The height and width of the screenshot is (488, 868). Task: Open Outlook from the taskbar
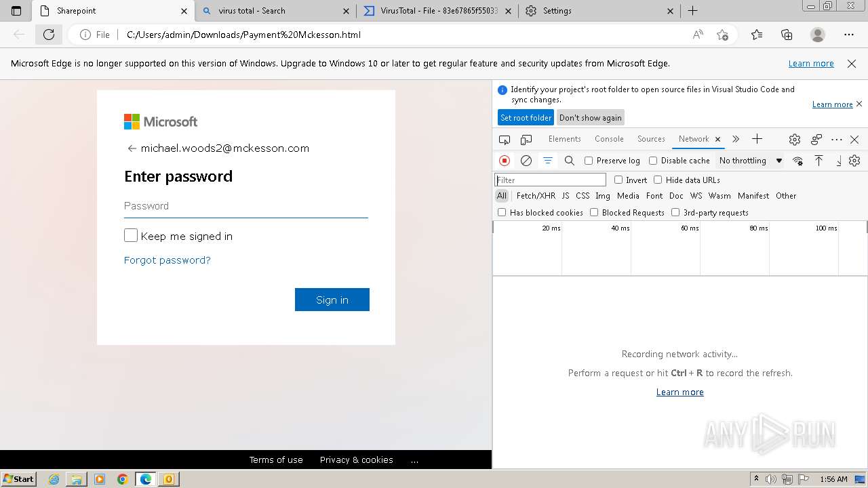[x=168, y=479]
